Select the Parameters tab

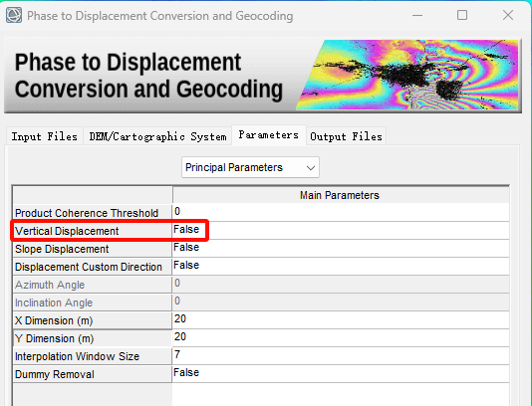click(x=269, y=135)
